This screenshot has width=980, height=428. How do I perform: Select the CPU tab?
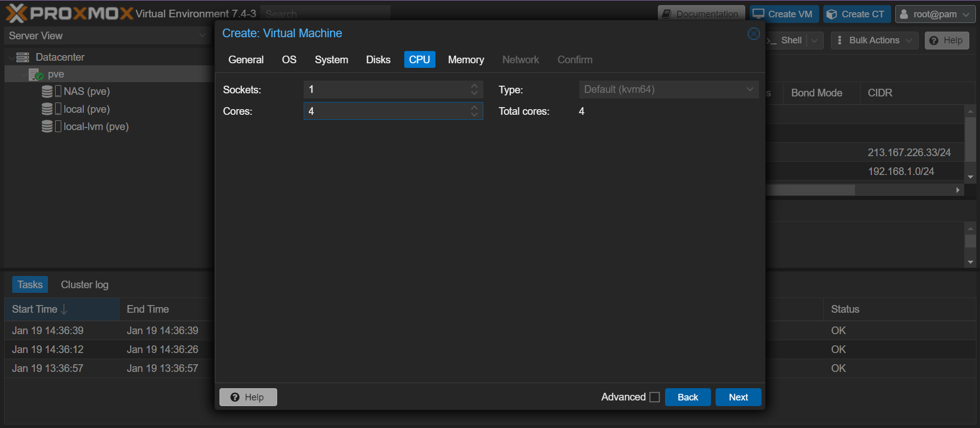[420, 60]
